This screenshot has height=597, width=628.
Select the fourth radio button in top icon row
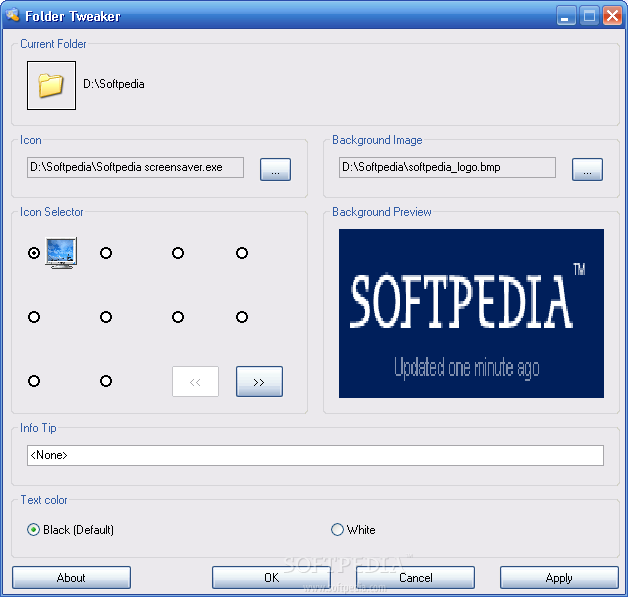click(242, 253)
